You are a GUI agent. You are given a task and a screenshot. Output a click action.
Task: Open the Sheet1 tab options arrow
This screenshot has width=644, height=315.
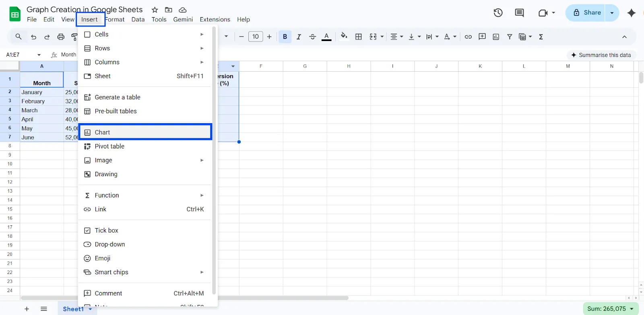[x=90, y=309]
